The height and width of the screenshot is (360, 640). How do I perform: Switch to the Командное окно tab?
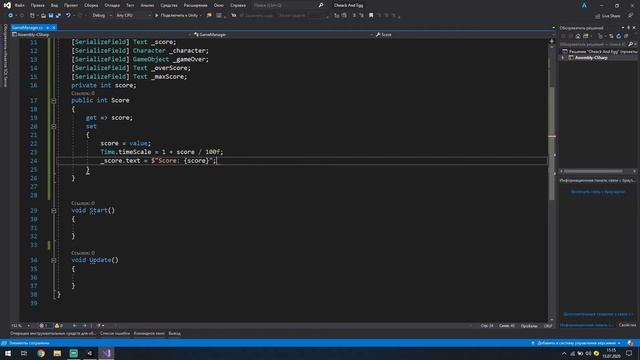pos(149,333)
